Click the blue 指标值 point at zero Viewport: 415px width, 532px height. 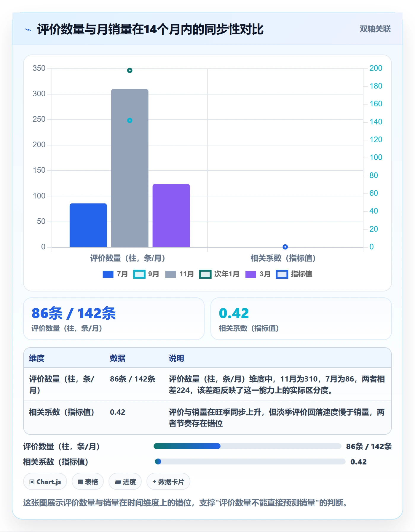(x=285, y=247)
